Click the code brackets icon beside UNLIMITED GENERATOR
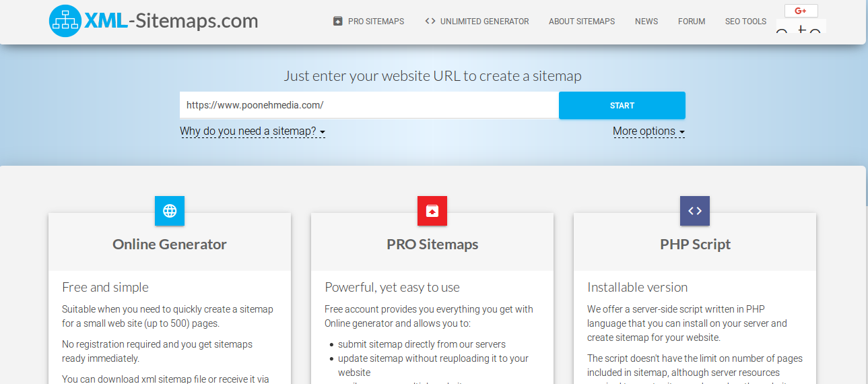The image size is (868, 384). coord(430,21)
